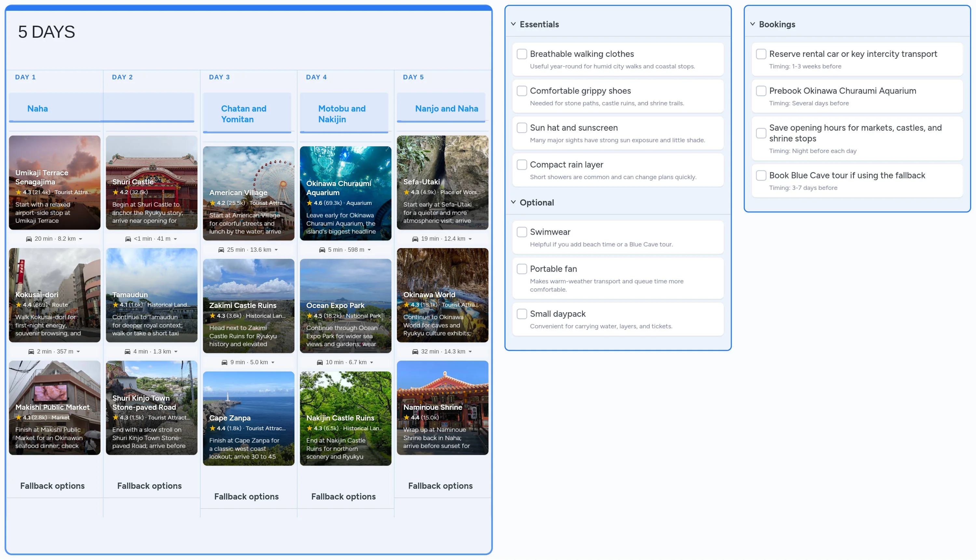Open the Okinawa Churaumi Aquarium card

coord(345,193)
